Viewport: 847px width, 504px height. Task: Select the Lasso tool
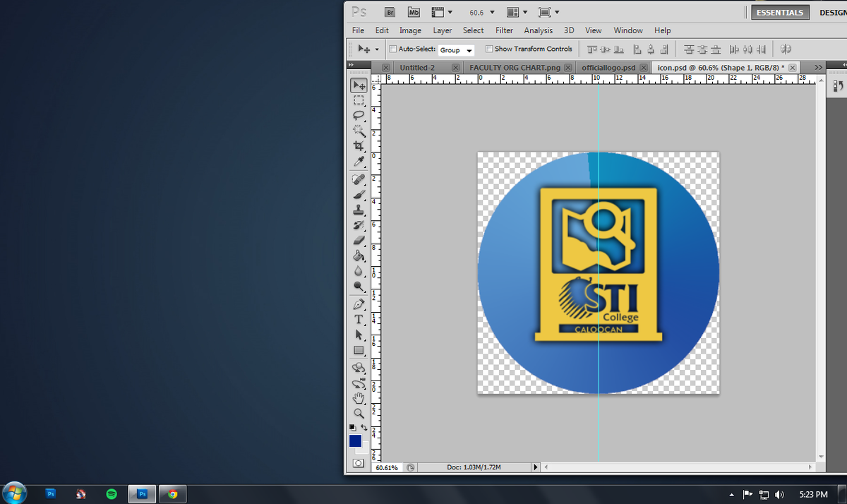[359, 115]
